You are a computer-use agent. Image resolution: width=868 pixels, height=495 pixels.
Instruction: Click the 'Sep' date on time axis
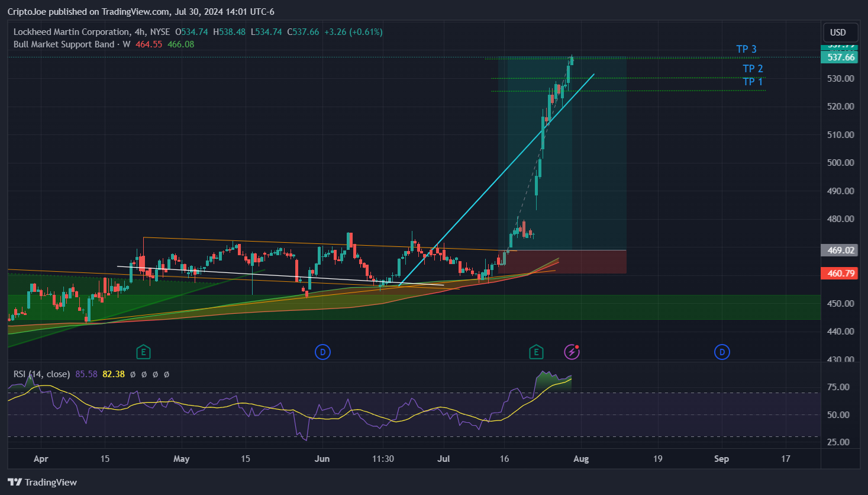721,459
